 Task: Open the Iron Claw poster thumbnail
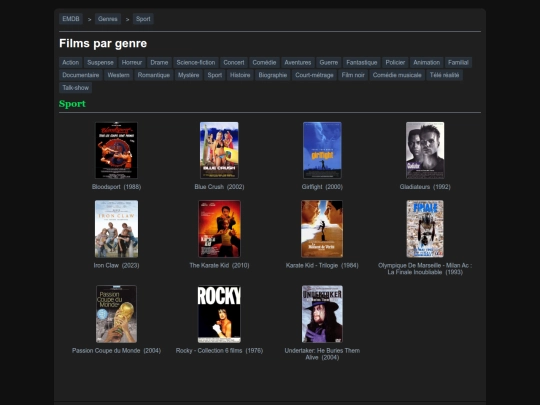pyautogui.click(x=116, y=229)
